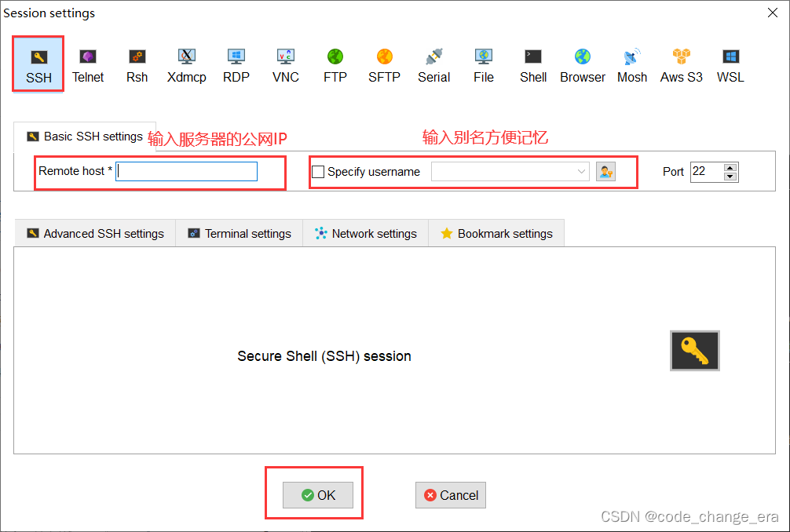Click the Cancel button
Image resolution: width=790 pixels, height=532 pixels.
coord(451,495)
